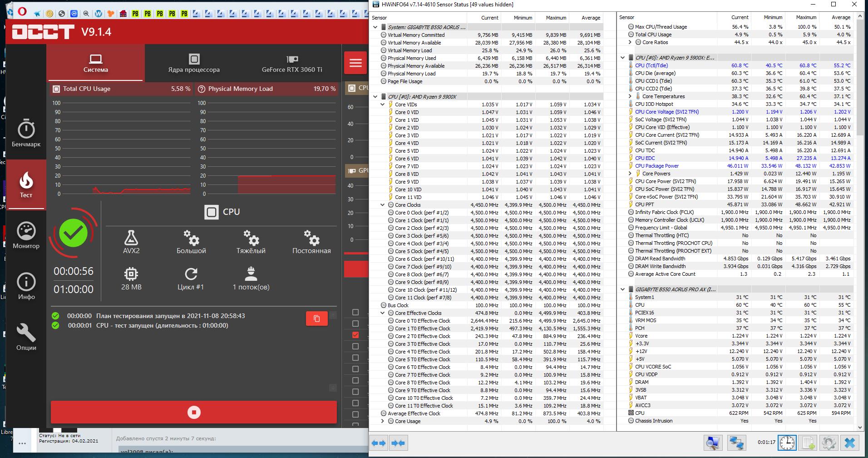Switch to the Bitcoin coin browser tab
868x458 pixels.
49,14
